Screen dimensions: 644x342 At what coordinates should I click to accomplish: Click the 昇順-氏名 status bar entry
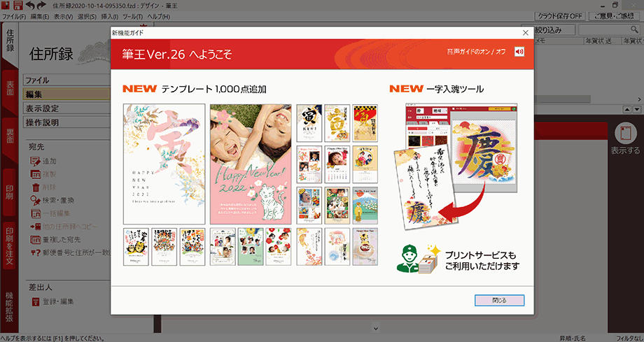[x=573, y=339]
